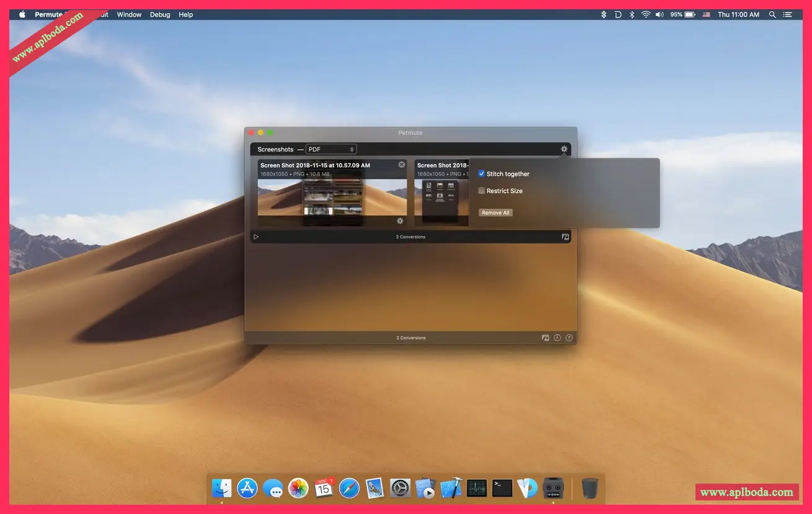
Task: Select the first Screen Shot thumbnail preview
Action: pyautogui.click(x=332, y=197)
